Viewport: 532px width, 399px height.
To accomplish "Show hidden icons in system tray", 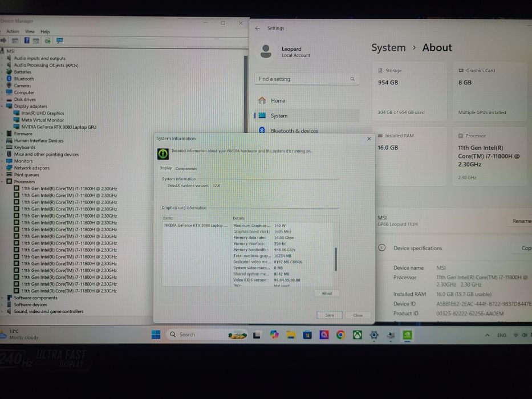I will [487, 335].
